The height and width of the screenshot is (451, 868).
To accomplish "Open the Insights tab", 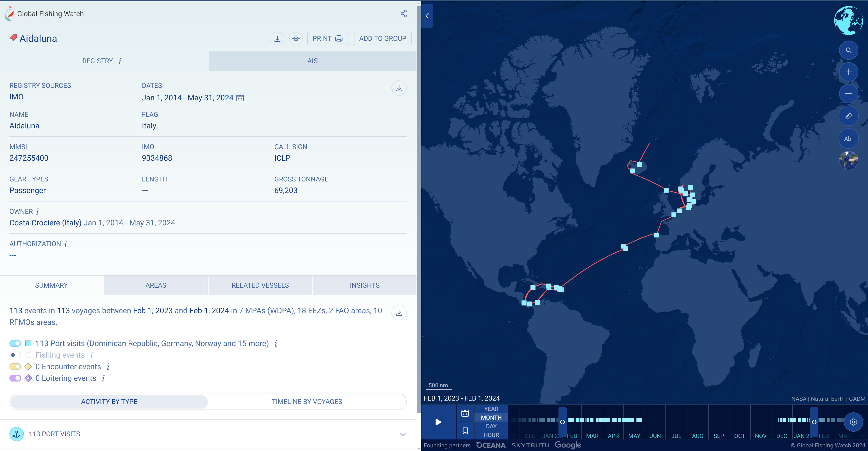I will (365, 285).
